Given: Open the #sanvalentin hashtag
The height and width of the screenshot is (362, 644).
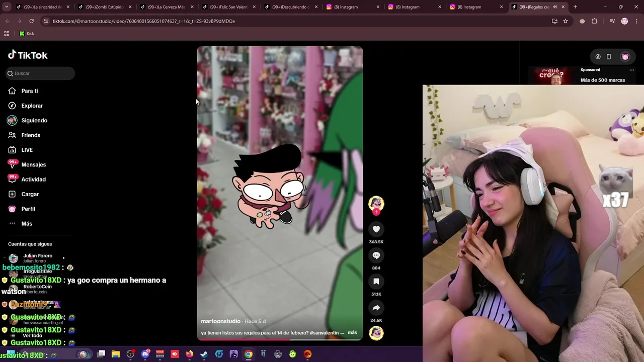Looking at the screenshot, I should coord(325,333).
